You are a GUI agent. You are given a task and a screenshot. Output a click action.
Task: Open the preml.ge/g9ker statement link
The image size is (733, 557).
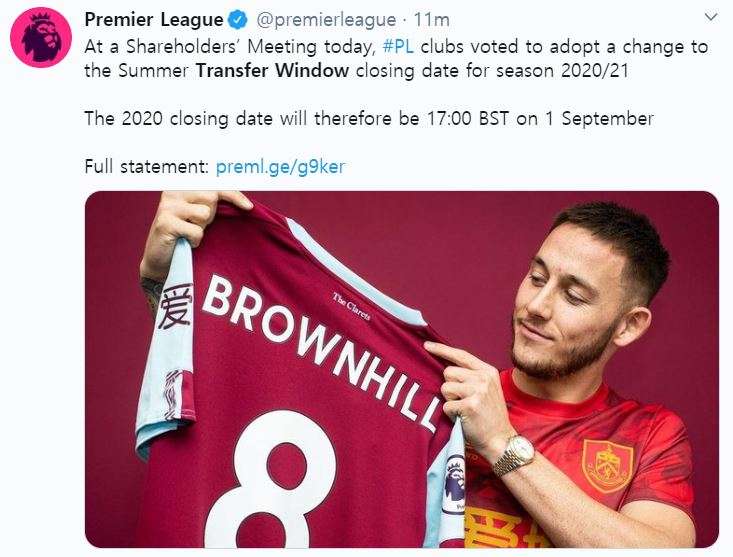tap(280, 167)
